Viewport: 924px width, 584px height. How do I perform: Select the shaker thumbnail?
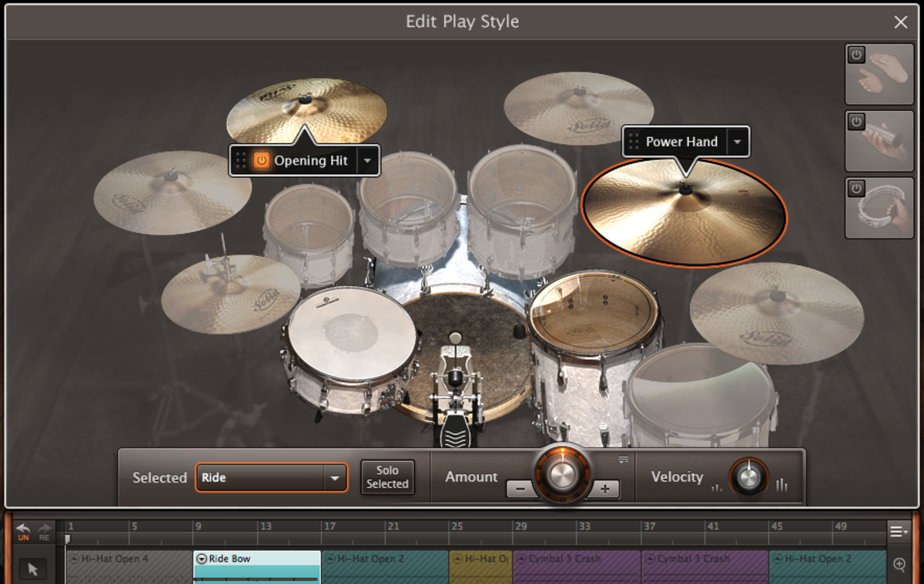coord(879,141)
